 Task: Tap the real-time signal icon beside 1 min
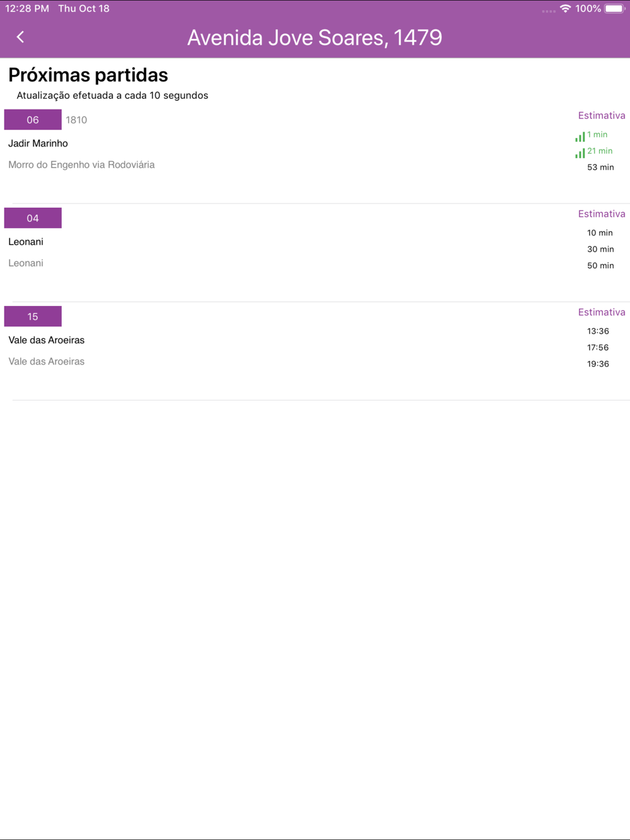pos(580,137)
